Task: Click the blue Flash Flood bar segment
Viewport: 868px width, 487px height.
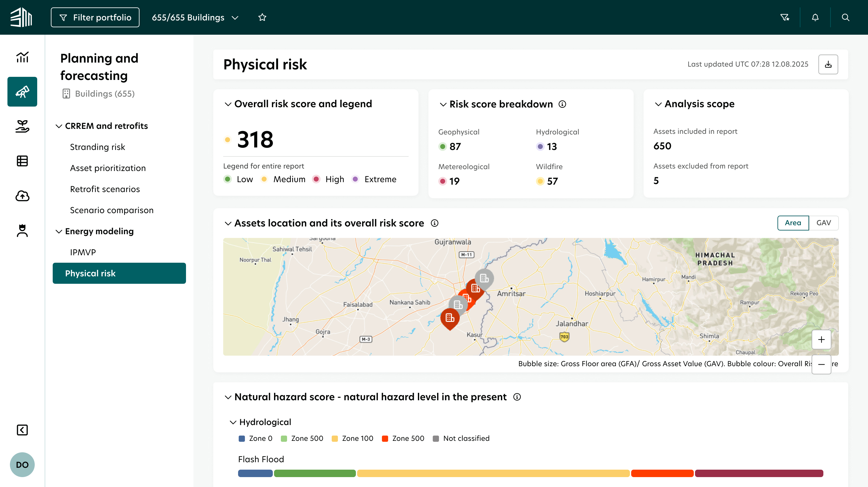Action: (255, 473)
